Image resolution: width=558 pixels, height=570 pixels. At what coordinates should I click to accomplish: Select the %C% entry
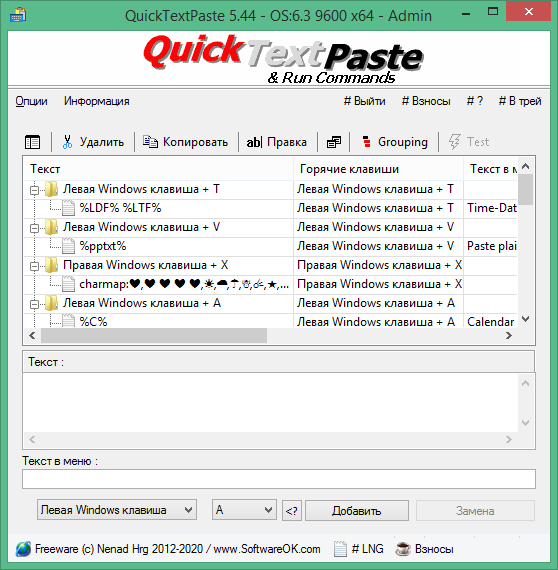click(93, 321)
